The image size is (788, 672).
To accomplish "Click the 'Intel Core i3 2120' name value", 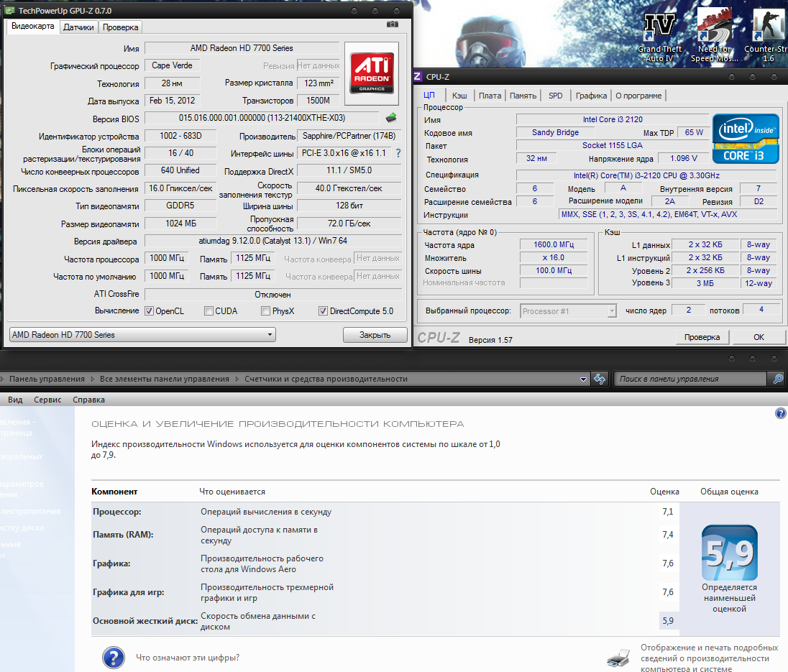I will (x=613, y=119).
